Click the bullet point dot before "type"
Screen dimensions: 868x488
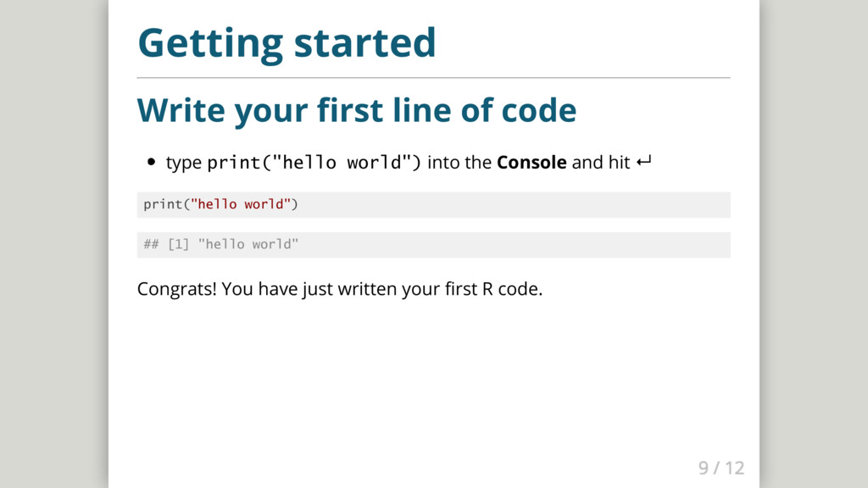tap(152, 163)
